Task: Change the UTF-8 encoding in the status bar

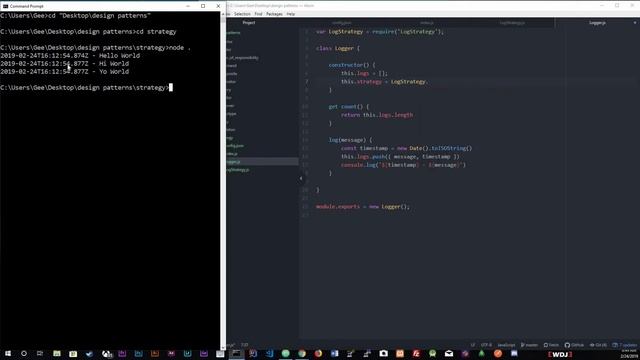Action: pyautogui.click(x=486, y=345)
